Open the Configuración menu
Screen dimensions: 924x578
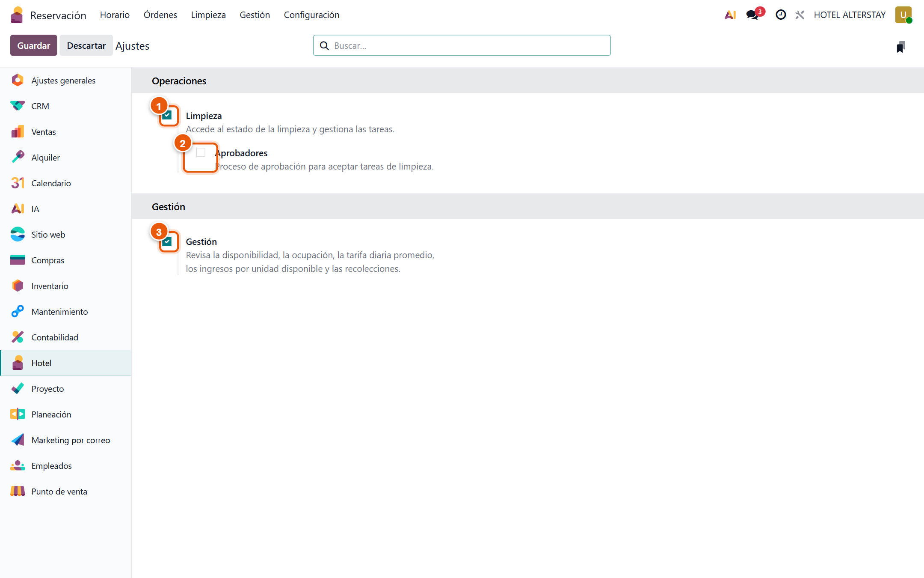click(312, 15)
